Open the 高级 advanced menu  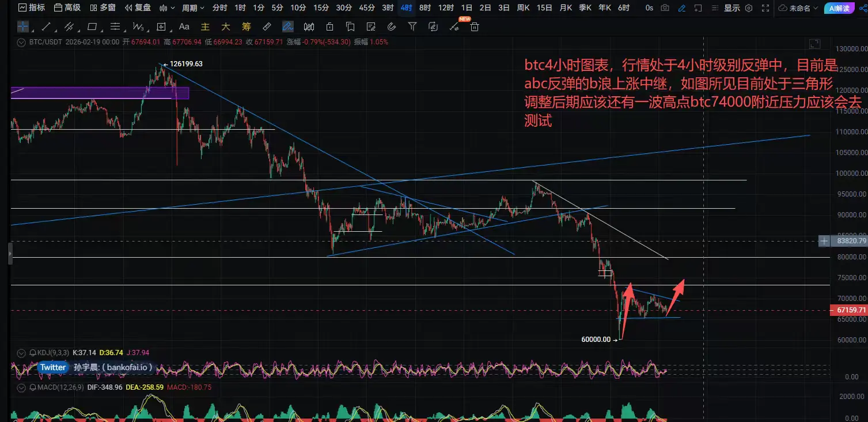coord(67,8)
